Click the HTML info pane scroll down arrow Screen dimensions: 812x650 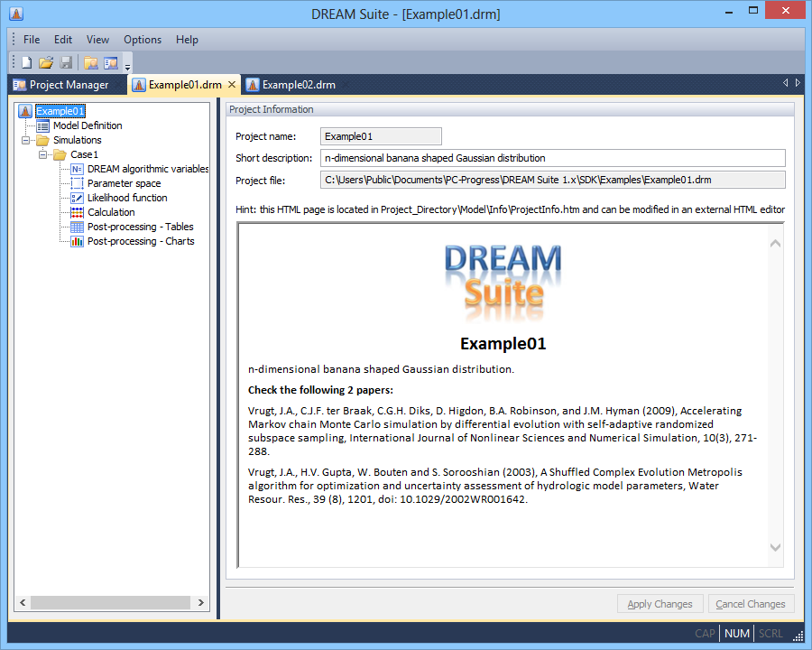click(775, 547)
